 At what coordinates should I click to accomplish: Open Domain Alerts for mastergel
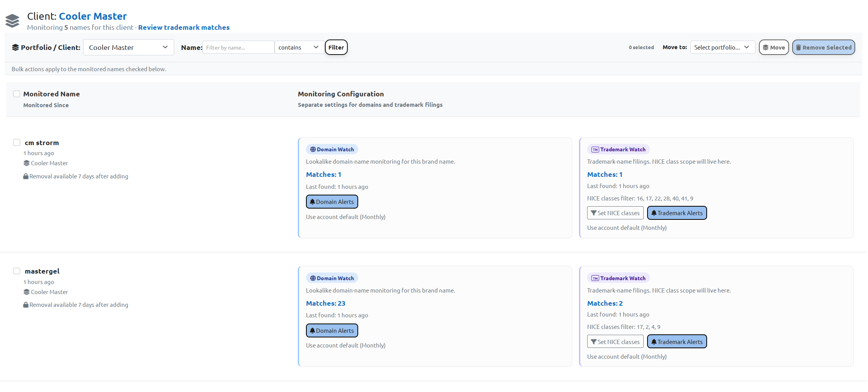332,330
